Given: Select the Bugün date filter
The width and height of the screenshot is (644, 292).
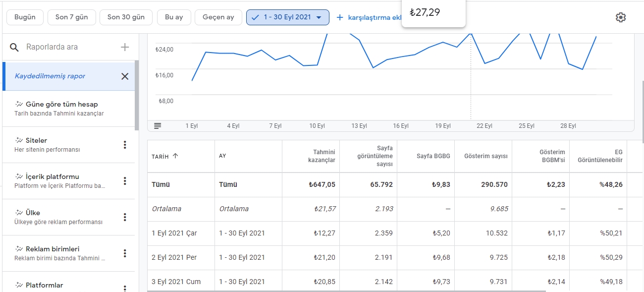Looking at the screenshot, I should (25, 17).
